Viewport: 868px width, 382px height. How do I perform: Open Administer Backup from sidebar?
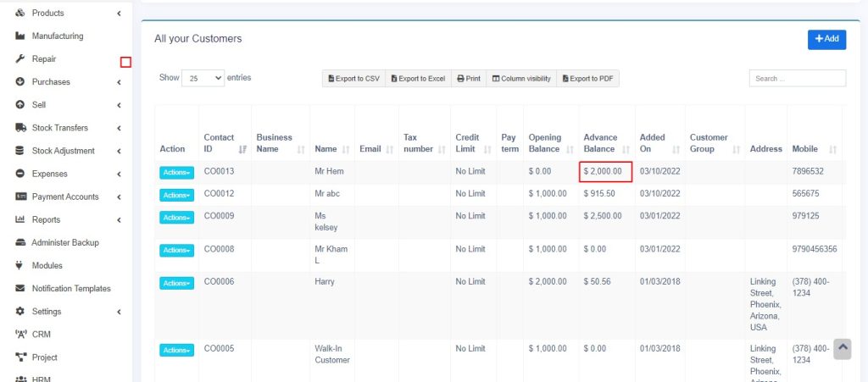click(64, 243)
